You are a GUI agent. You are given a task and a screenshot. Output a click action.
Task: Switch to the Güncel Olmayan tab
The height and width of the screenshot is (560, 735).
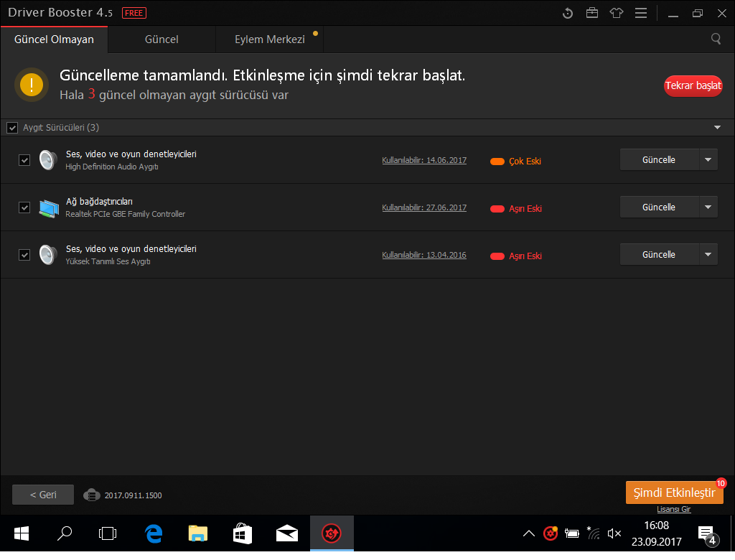pos(54,39)
